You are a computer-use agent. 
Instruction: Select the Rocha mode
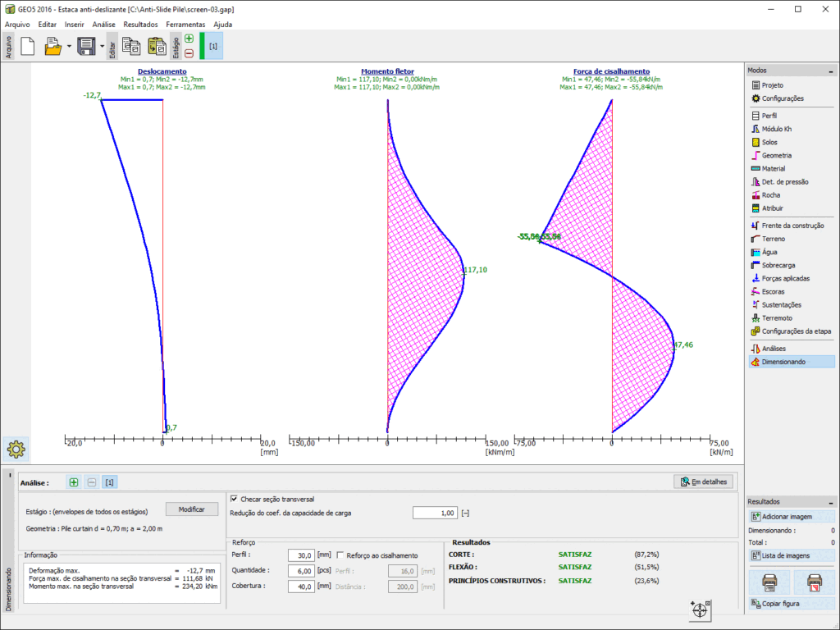click(792, 195)
